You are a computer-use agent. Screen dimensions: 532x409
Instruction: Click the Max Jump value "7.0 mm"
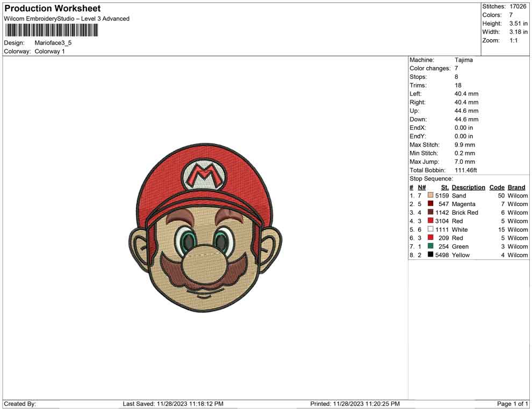pos(465,162)
